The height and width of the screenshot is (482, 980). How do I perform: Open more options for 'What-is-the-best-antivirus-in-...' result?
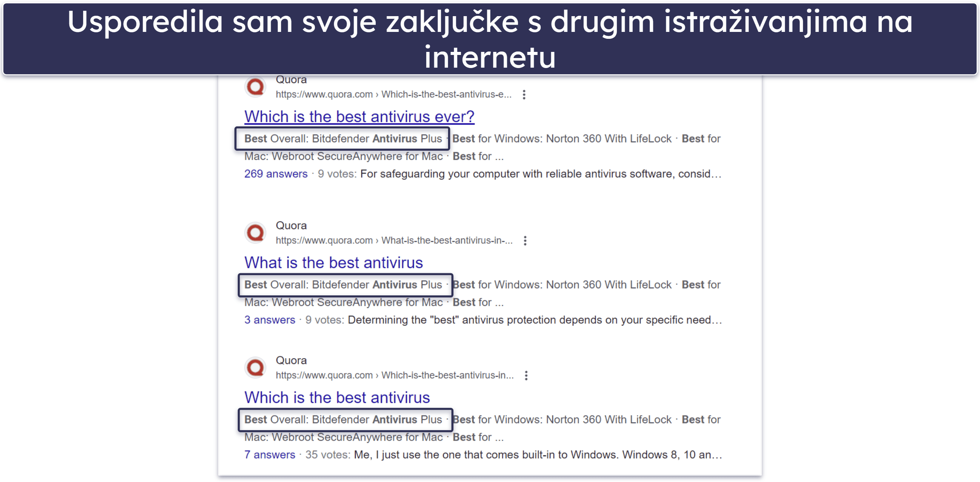(525, 241)
